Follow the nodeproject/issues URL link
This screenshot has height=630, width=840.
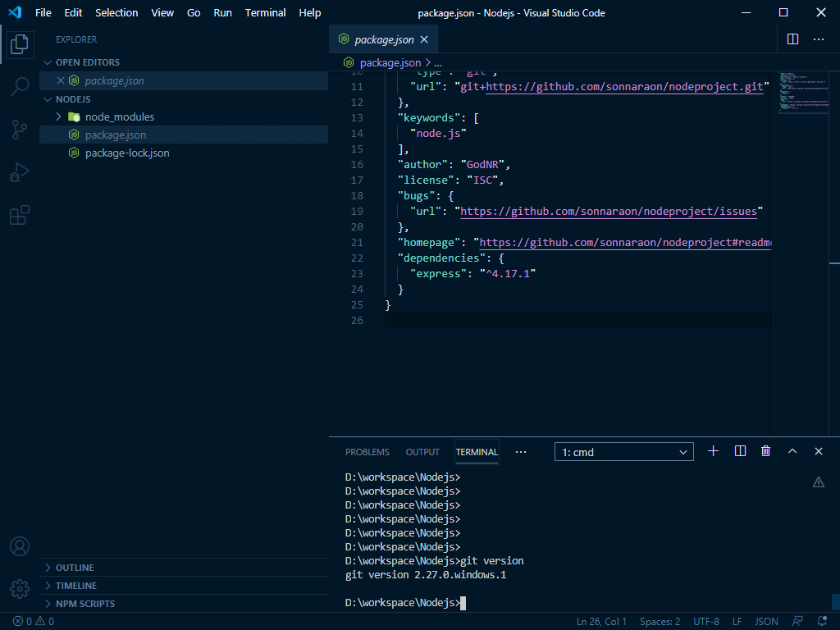[609, 211]
